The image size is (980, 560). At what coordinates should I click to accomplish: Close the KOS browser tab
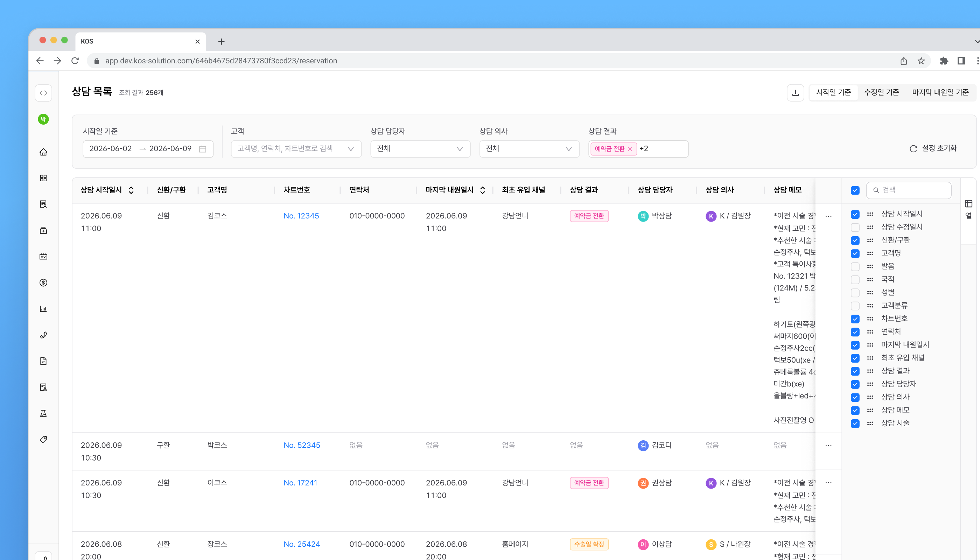click(x=198, y=42)
